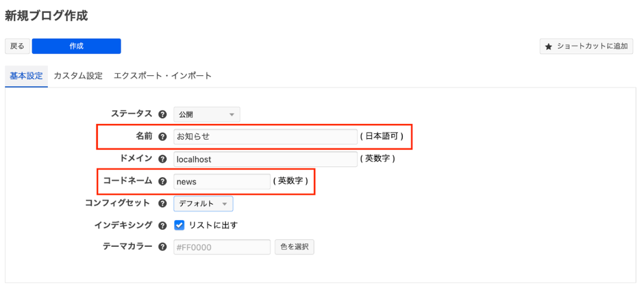Click the star icon in ショートカットに追加

[548, 47]
